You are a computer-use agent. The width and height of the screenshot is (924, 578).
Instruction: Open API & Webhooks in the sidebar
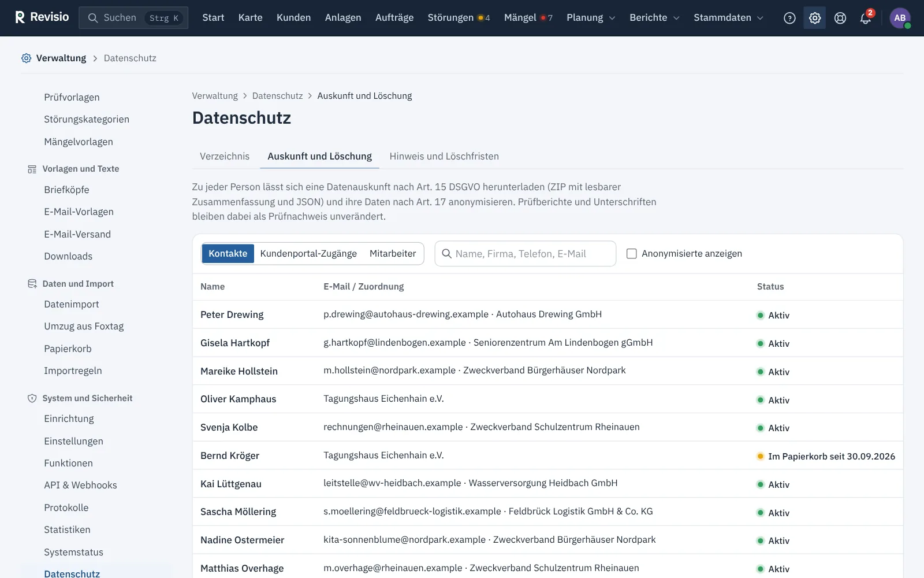click(x=80, y=485)
